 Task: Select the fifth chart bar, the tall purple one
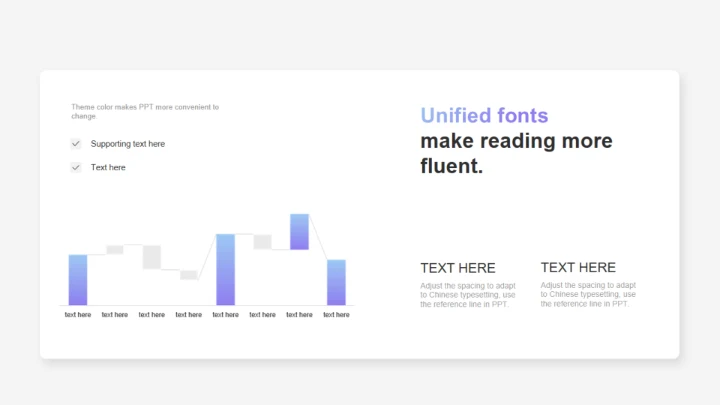coord(225,270)
